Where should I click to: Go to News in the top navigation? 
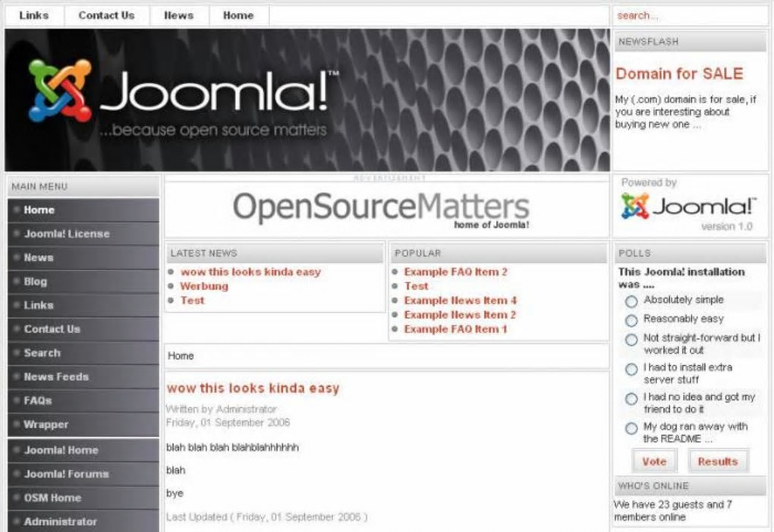pos(178,15)
